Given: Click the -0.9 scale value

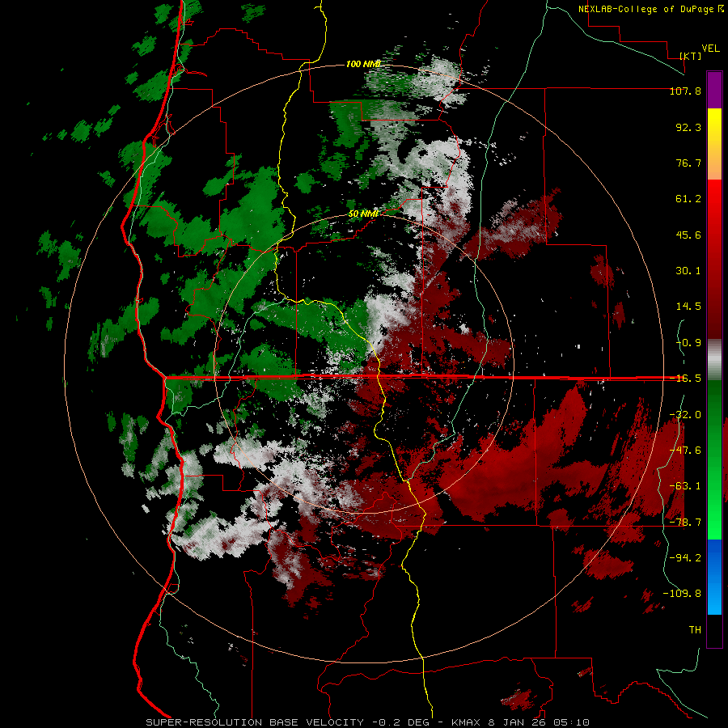Looking at the screenshot, I should click(x=688, y=343).
